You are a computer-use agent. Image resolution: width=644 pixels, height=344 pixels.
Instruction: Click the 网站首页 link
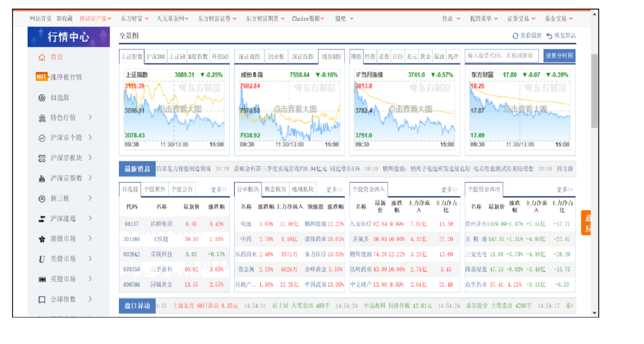tap(41, 18)
